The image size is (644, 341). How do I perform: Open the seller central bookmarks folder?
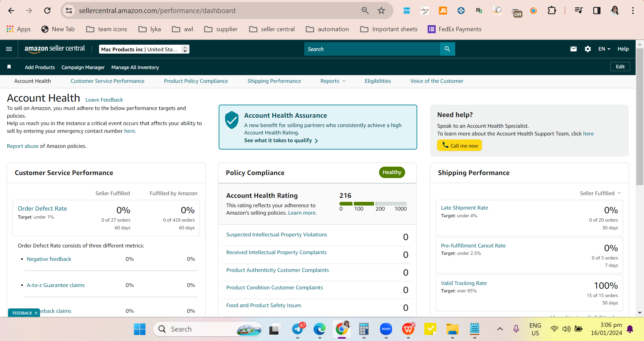[x=272, y=29]
